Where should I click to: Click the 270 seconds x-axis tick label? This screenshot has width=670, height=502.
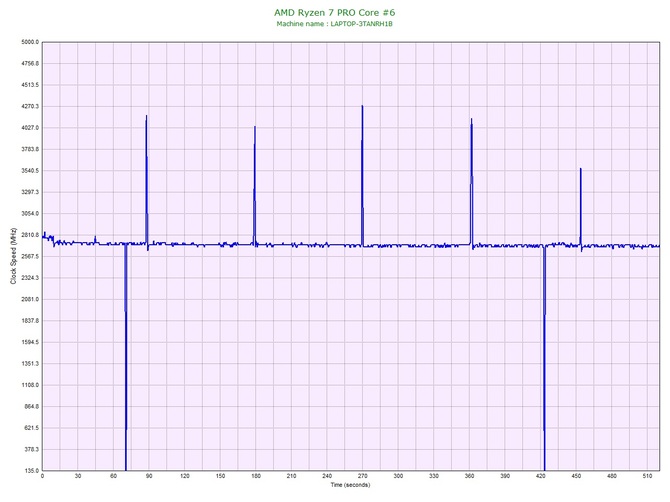coord(362,476)
